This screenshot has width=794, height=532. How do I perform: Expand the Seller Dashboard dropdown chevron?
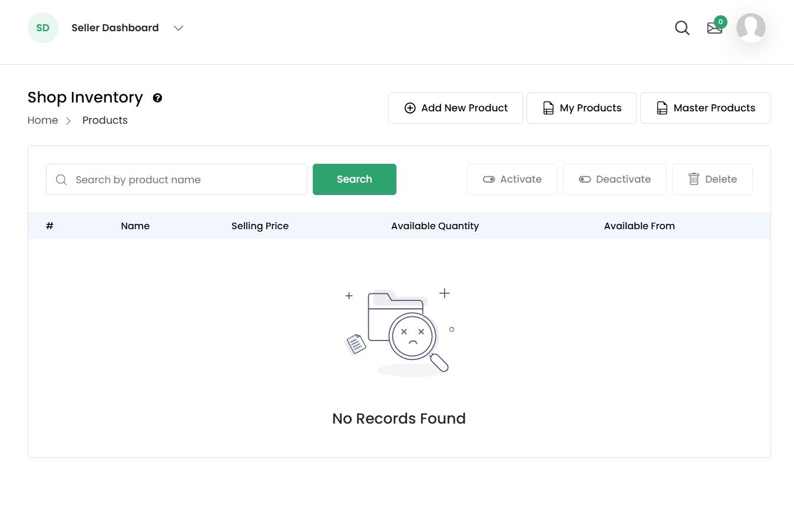(x=178, y=28)
